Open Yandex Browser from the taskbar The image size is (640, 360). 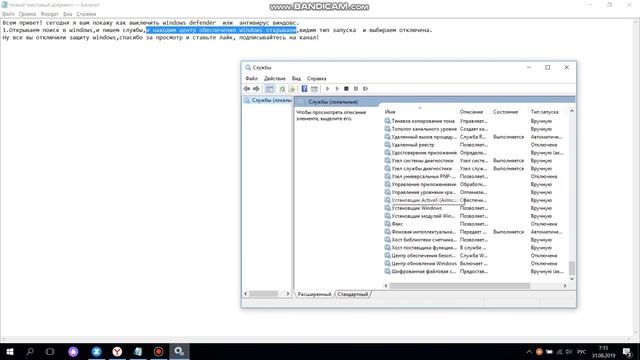[x=117, y=351]
